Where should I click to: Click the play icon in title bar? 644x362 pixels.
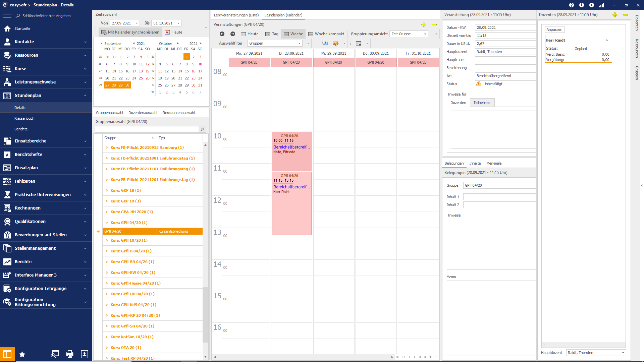tap(592, 5)
